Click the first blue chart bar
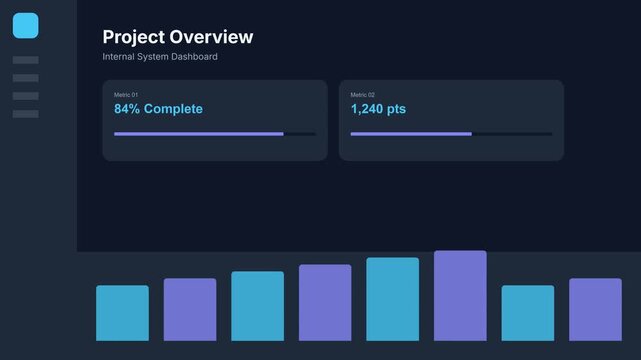This screenshot has height=360, width=641. click(122, 313)
